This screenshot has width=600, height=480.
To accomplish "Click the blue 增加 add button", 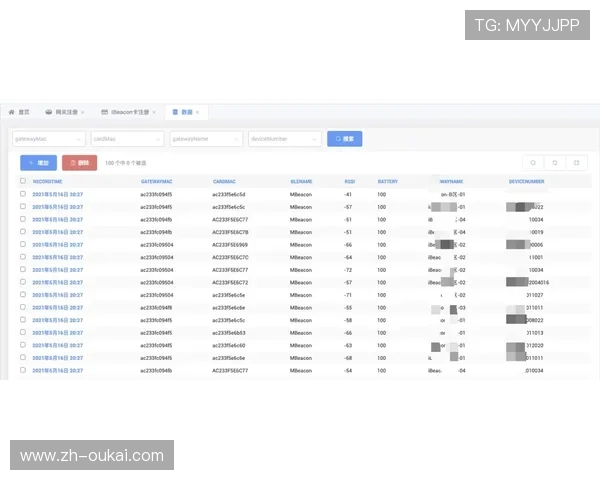I will pyautogui.click(x=39, y=162).
